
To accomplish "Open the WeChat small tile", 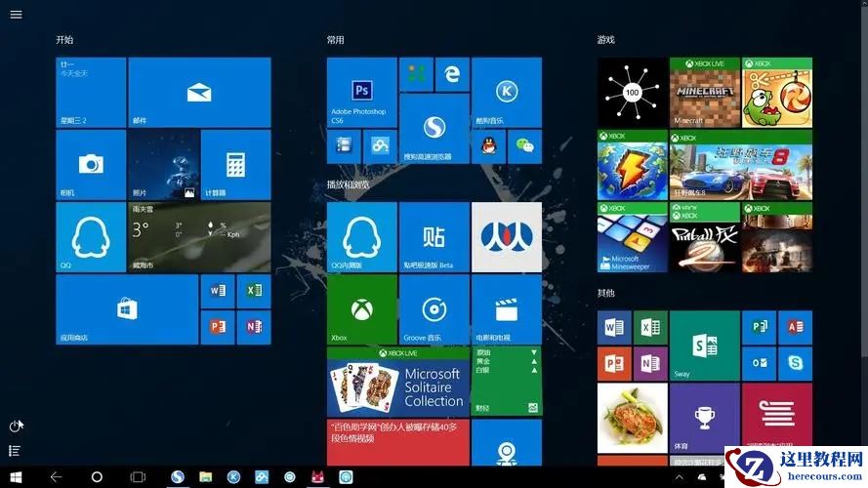I will coord(524,146).
